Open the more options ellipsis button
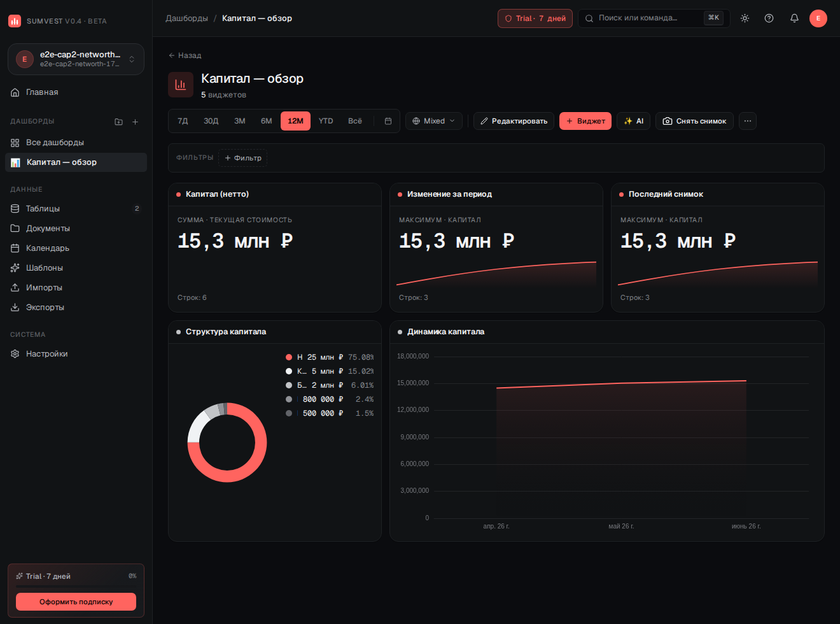The width and height of the screenshot is (840, 624). point(748,121)
